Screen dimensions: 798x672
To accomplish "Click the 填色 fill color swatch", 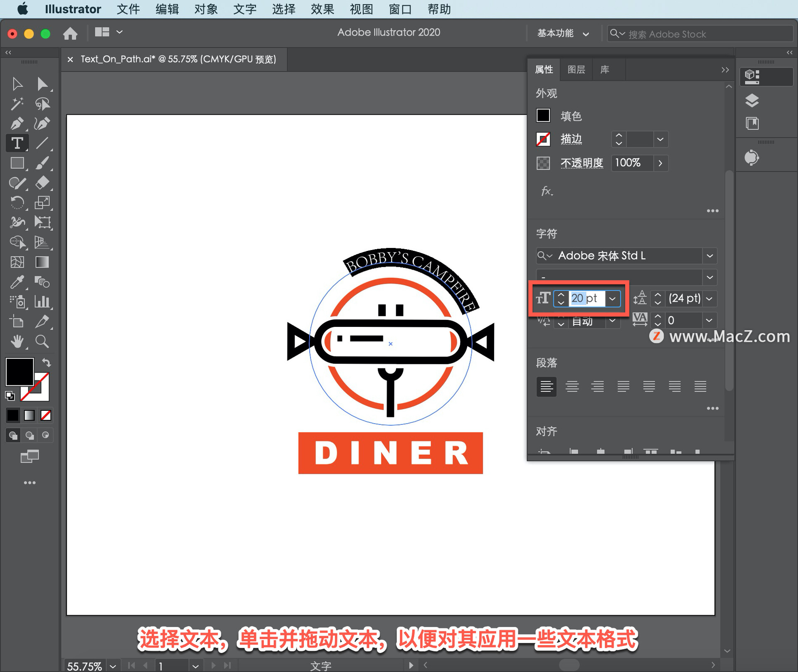I will tap(543, 115).
